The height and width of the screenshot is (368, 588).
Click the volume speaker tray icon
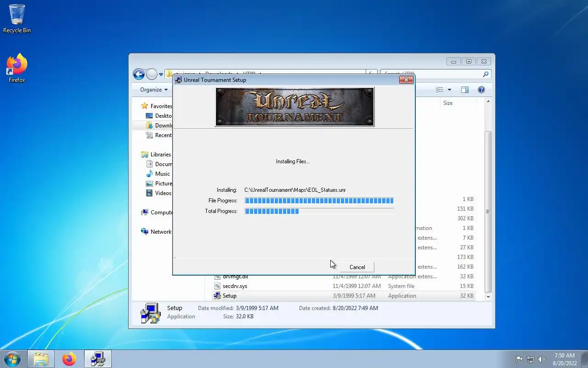(x=542, y=359)
